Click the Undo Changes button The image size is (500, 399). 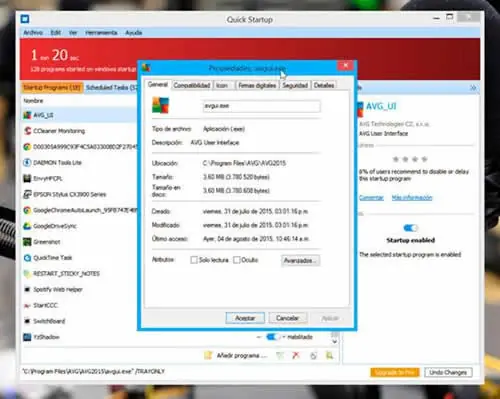[448, 372]
